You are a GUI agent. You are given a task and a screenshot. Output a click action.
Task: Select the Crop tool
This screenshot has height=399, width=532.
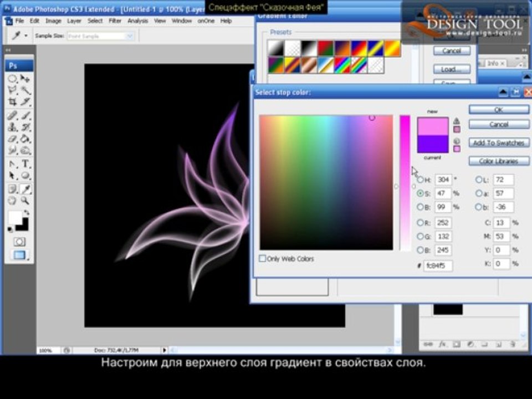tap(13, 102)
